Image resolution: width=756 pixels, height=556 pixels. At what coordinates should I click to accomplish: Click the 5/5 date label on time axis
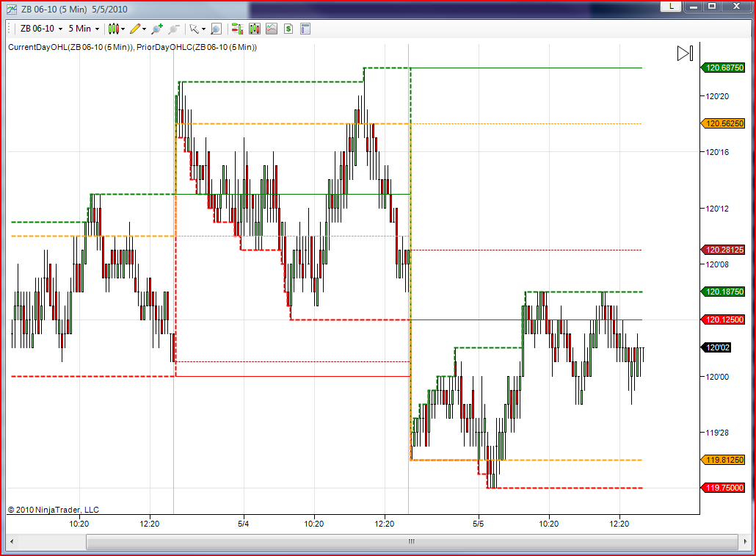click(x=479, y=524)
